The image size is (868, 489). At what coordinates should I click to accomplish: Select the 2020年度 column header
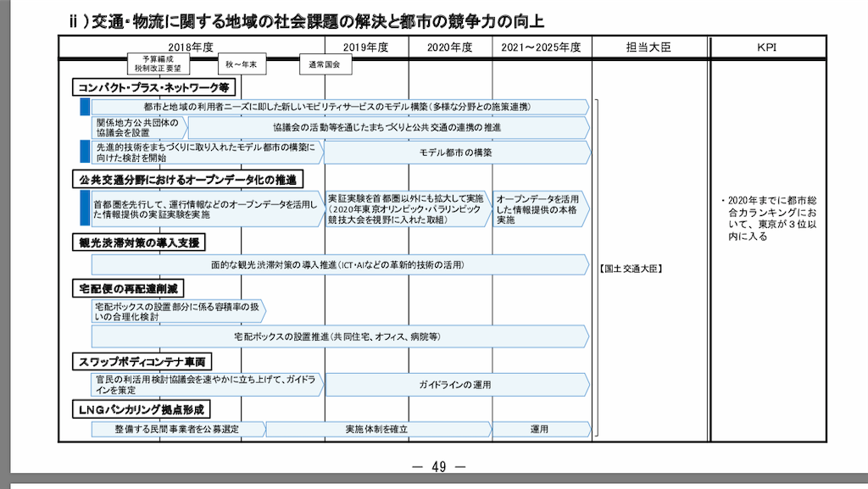click(x=449, y=47)
